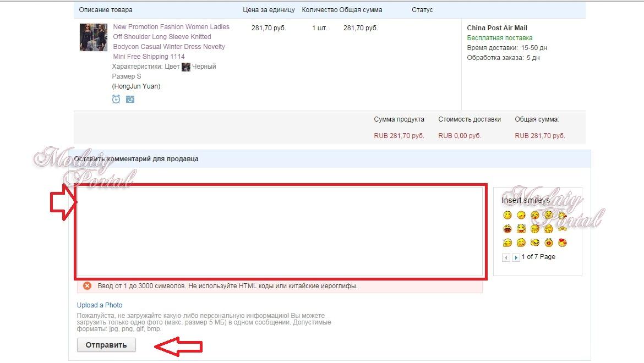Insert the wide open mouth laughing smiley

point(507,229)
